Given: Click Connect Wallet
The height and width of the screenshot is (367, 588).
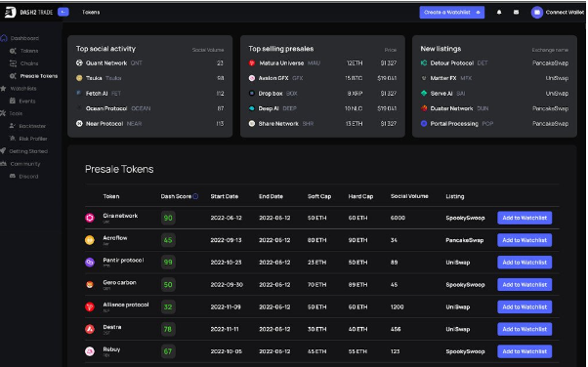Looking at the screenshot, I should tap(565, 12).
